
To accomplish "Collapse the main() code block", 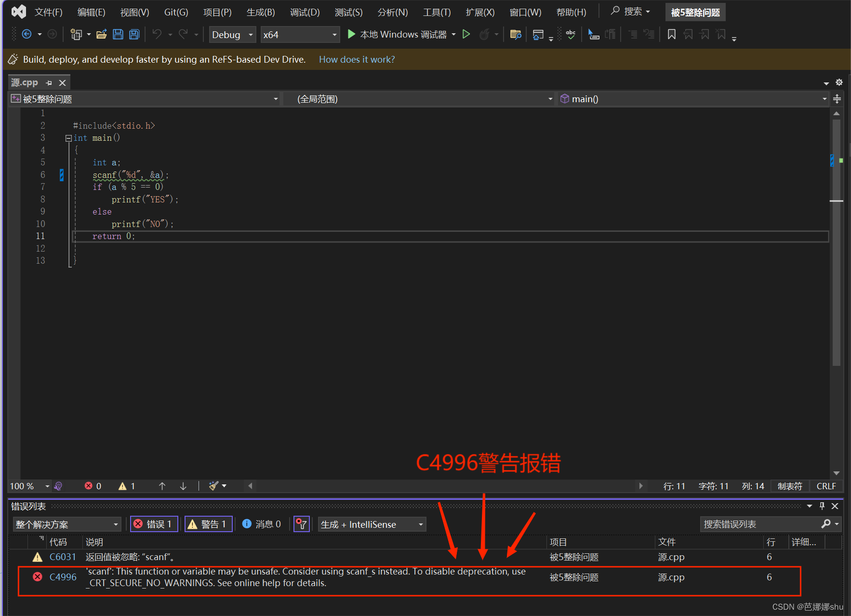I will [68, 138].
